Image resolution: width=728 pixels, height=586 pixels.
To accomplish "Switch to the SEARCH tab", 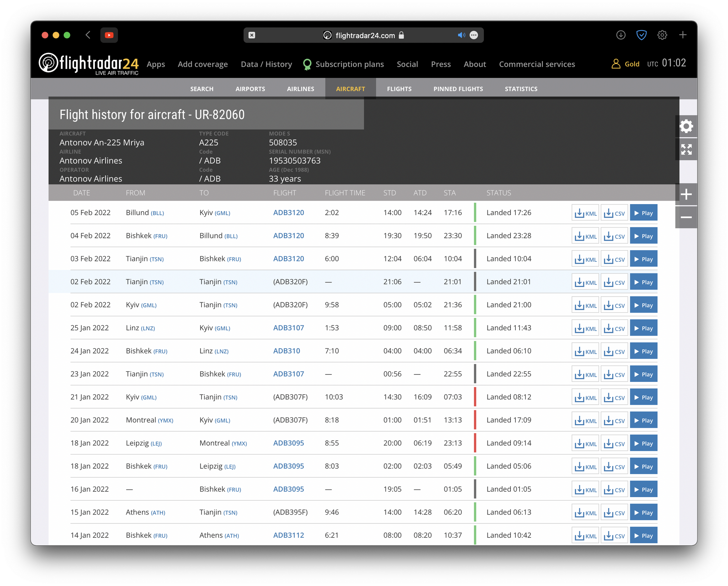I will pyautogui.click(x=202, y=89).
